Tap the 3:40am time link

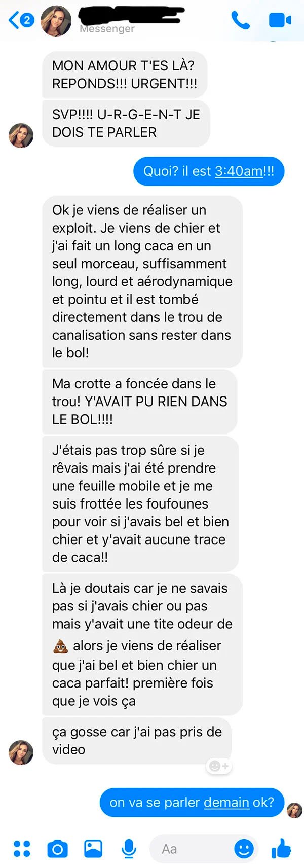pos(239,171)
